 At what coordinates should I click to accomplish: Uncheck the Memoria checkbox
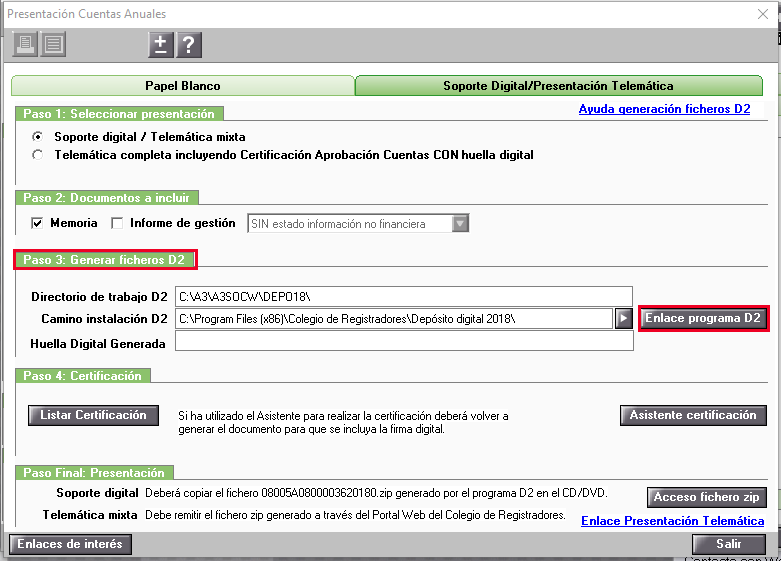[37, 223]
